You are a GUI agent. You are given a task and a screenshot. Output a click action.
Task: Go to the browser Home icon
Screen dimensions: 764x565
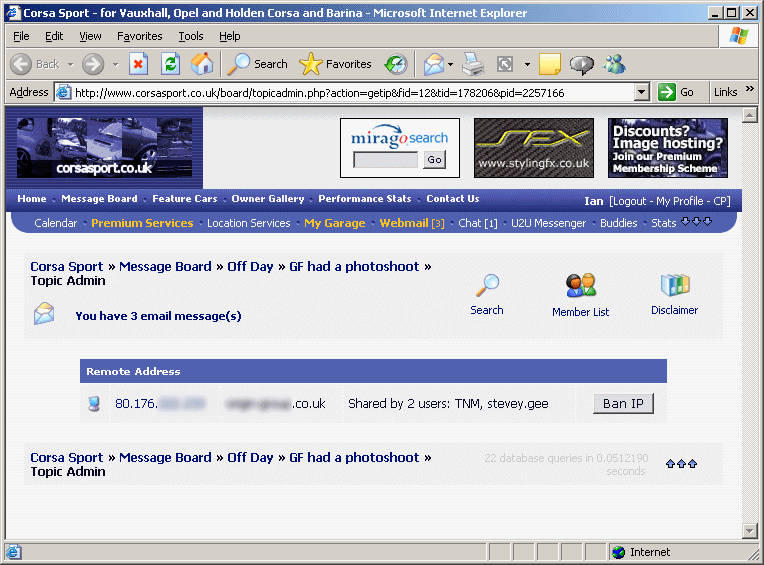click(202, 64)
